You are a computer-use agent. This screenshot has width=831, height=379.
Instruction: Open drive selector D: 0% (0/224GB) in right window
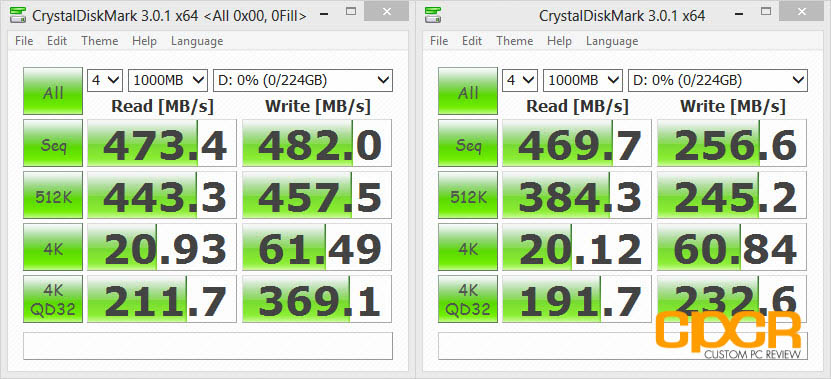coord(718,81)
